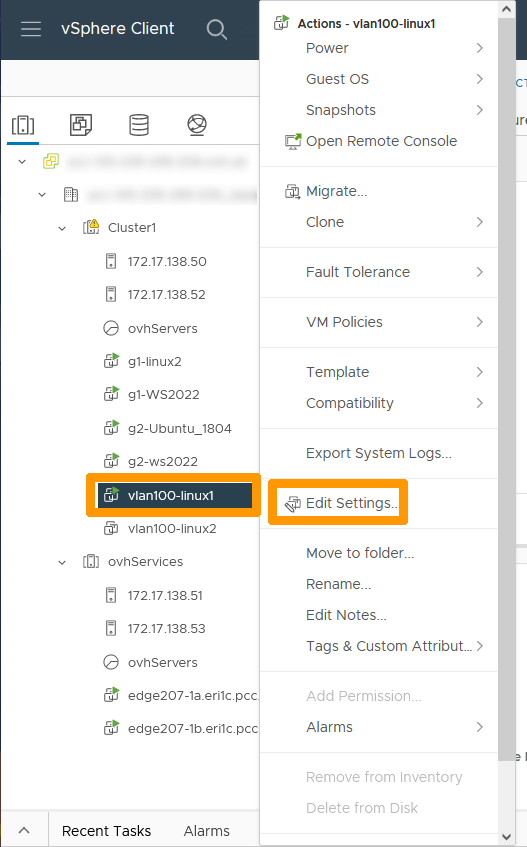Switch to Storage view icon

[x=139, y=125]
